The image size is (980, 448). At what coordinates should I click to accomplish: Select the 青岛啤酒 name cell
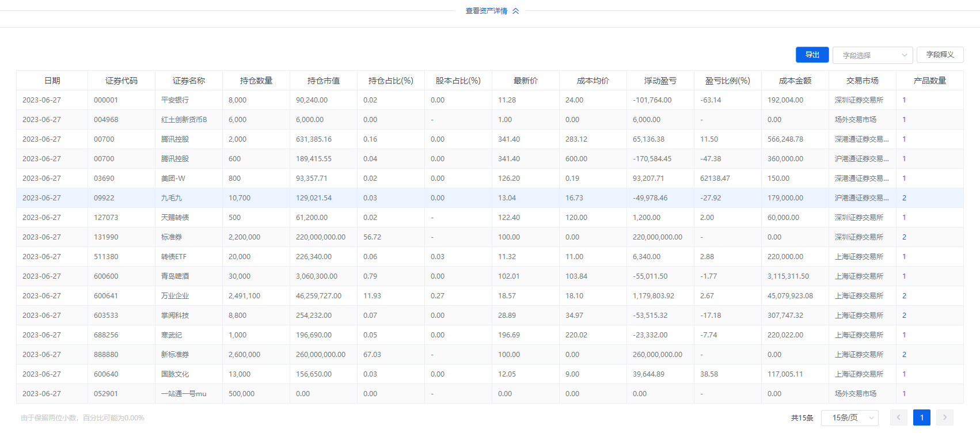coord(189,276)
